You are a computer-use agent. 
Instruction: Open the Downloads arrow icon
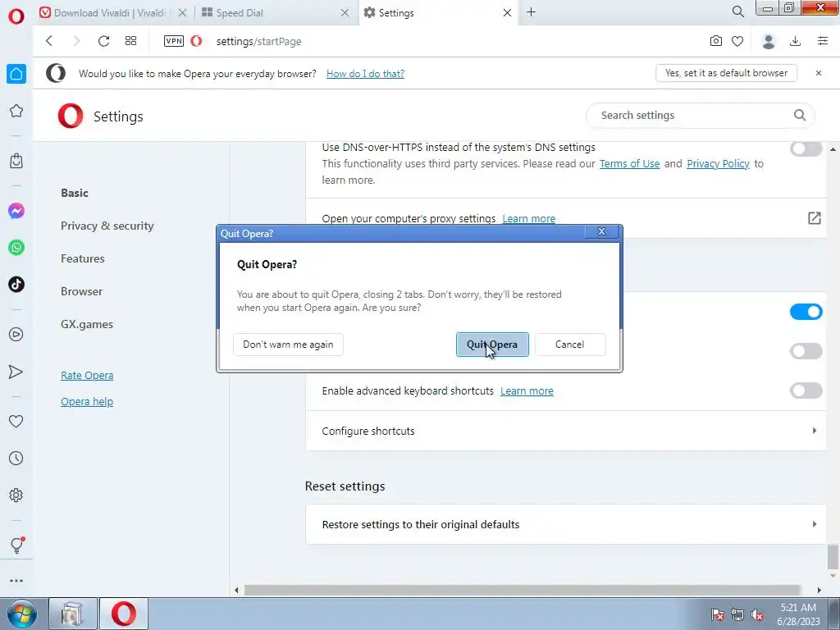pos(796,41)
